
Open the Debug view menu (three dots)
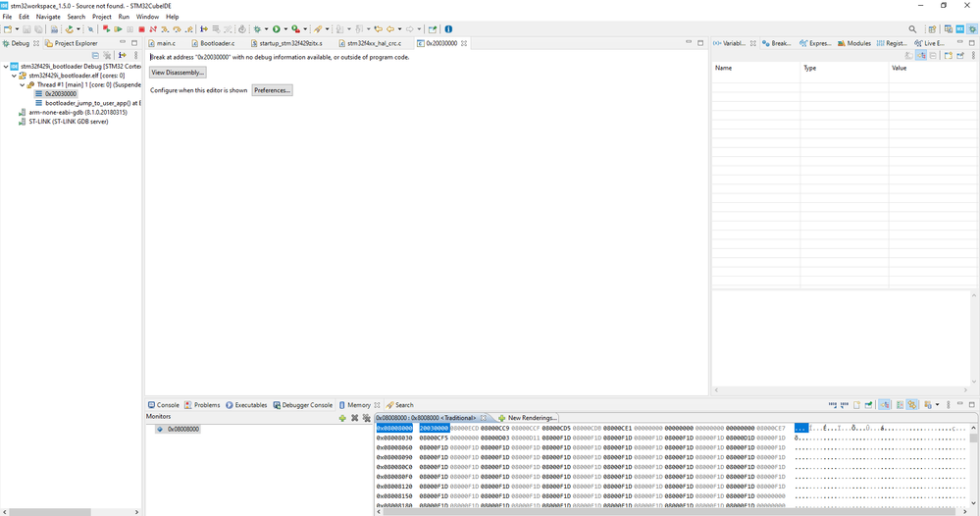point(135,56)
